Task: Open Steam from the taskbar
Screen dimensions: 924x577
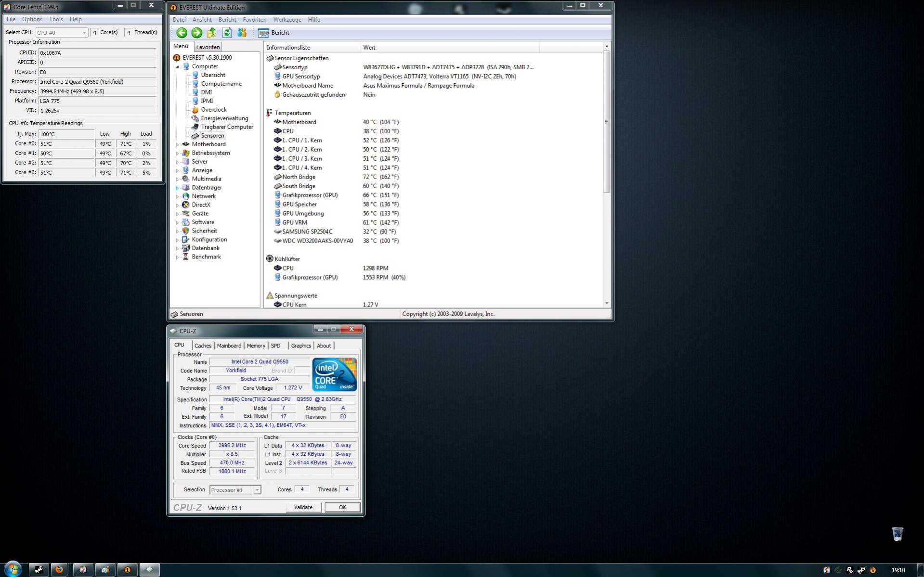Action: click(39, 570)
